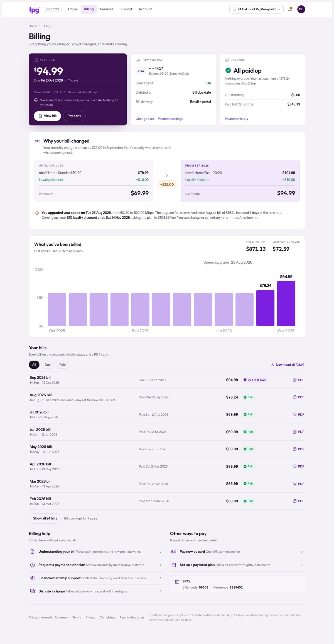Go to Home in top navigation
The width and height of the screenshot is (334, 644).
tap(73, 9)
